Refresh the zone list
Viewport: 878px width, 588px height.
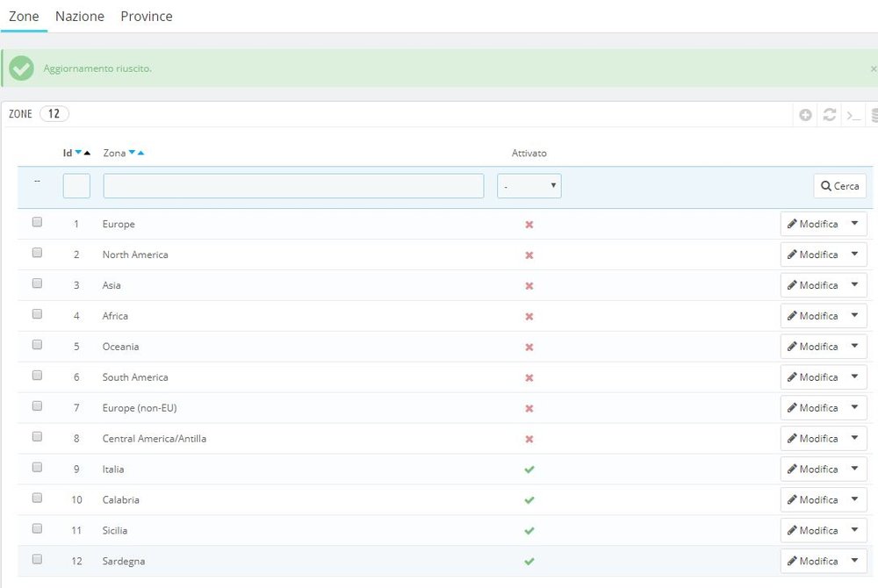point(829,115)
